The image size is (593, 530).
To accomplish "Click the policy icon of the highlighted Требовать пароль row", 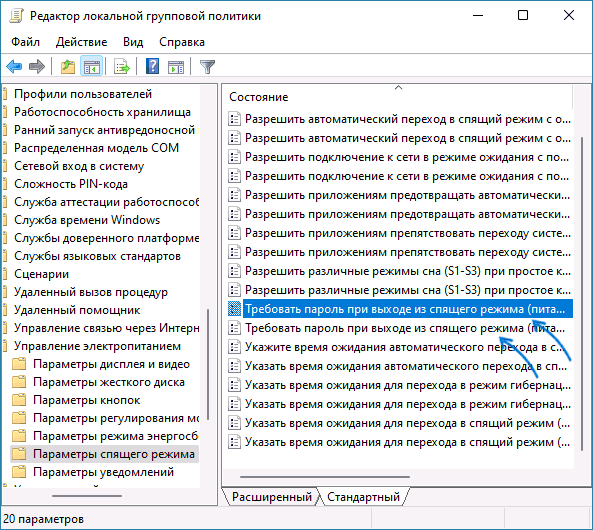I will tap(234, 309).
